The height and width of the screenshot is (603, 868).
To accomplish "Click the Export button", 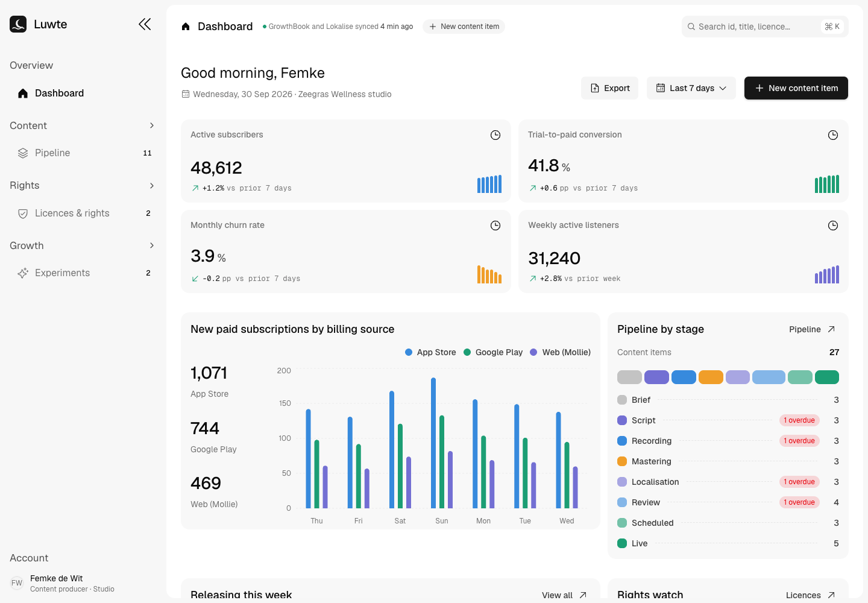I will coord(610,88).
